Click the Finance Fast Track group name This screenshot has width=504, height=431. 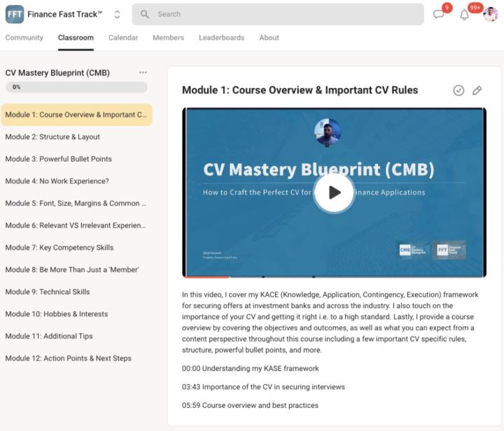[x=64, y=15]
